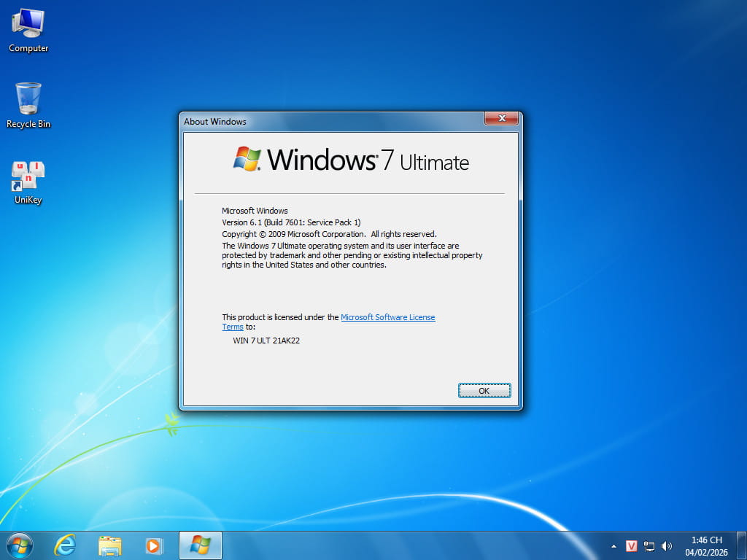Viewport: 747px width, 560px height.
Task: Open the volume speaker tray icon
Action: click(x=667, y=546)
